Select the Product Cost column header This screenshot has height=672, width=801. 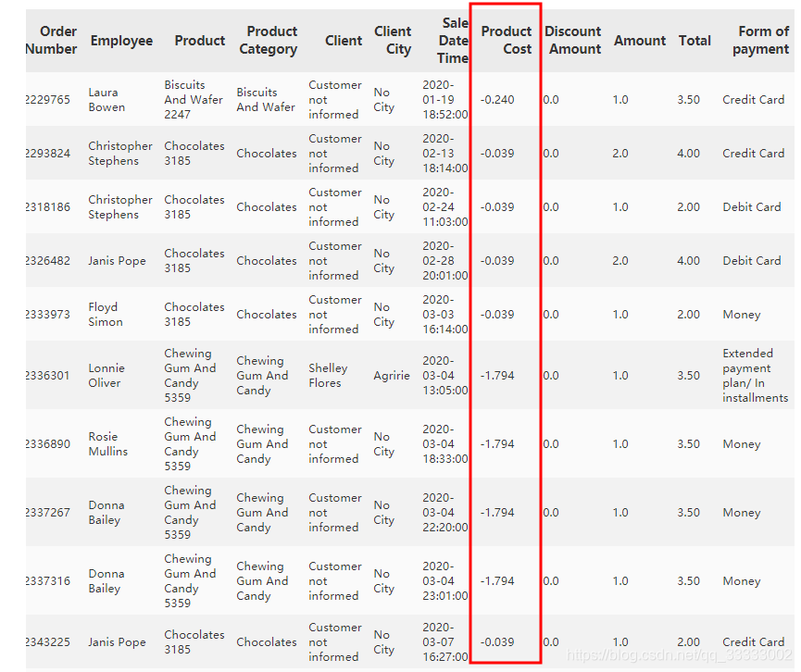pyautogui.click(x=507, y=41)
